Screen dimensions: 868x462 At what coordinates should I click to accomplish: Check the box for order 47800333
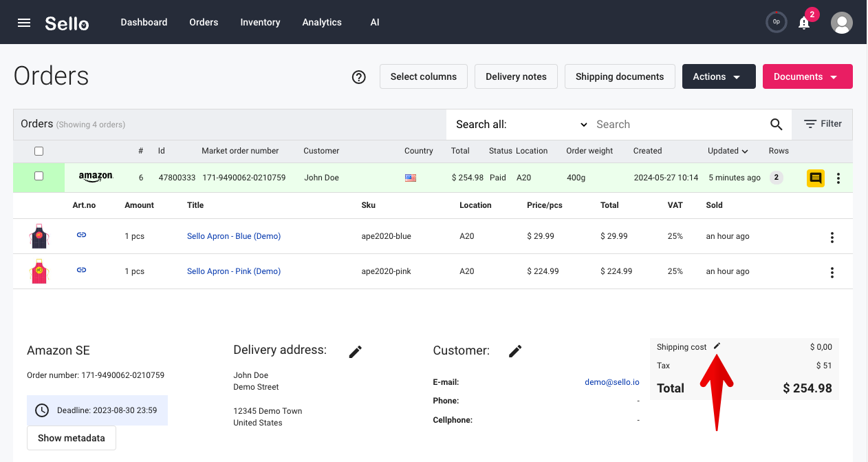(x=39, y=176)
